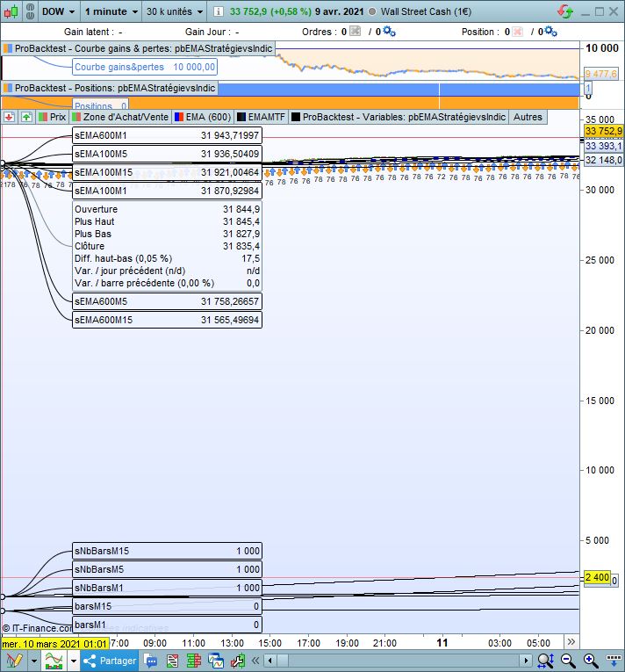
Task: Click the Courbe gains&pertes 10 000,00 value label
Action: click(x=145, y=67)
